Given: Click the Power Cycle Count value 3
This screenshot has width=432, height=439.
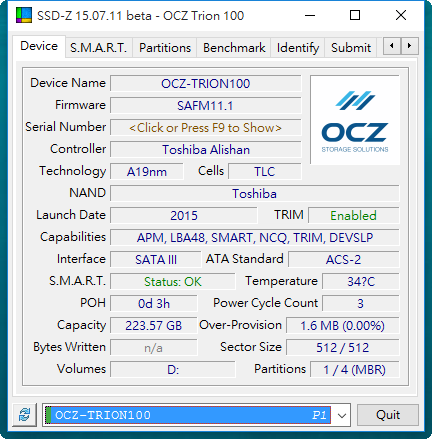Looking at the screenshot, I should coord(361,304).
